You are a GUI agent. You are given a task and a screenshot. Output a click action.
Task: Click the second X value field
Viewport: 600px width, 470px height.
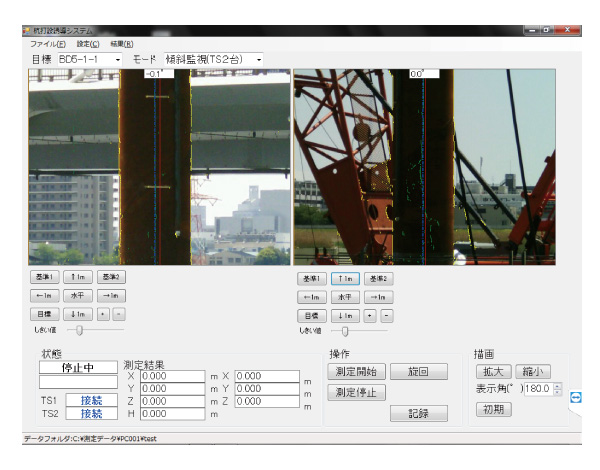(267, 376)
